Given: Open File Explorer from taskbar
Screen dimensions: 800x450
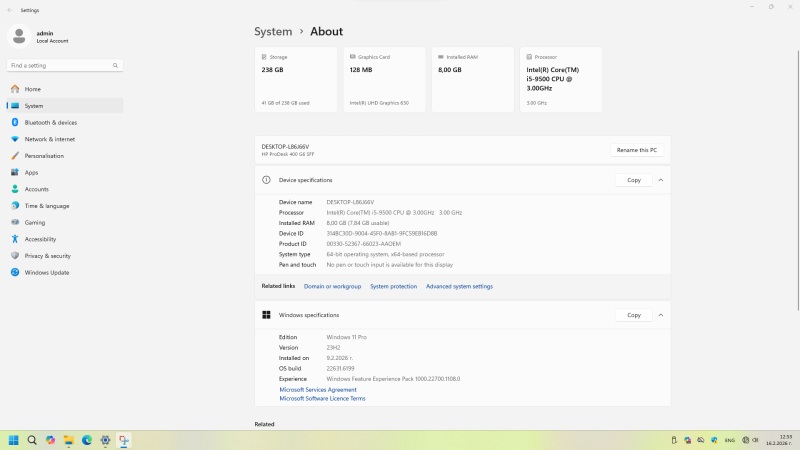Looking at the screenshot, I should (68, 440).
